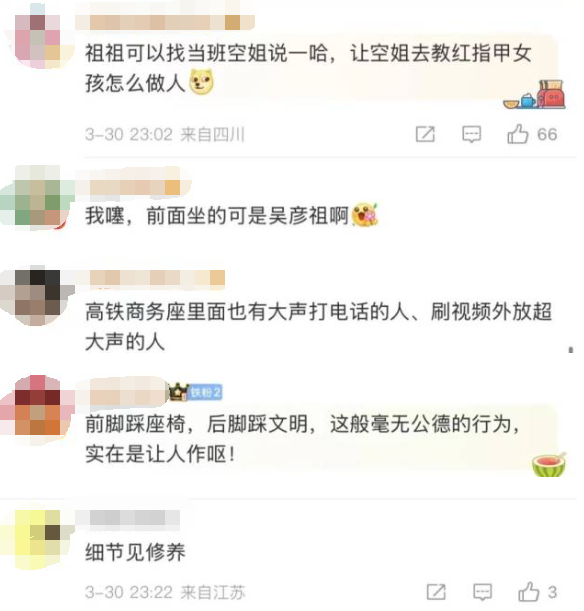Open yellow avatar of 细节见修养 commenter
This screenshot has width=584, height=611.
point(38,538)
